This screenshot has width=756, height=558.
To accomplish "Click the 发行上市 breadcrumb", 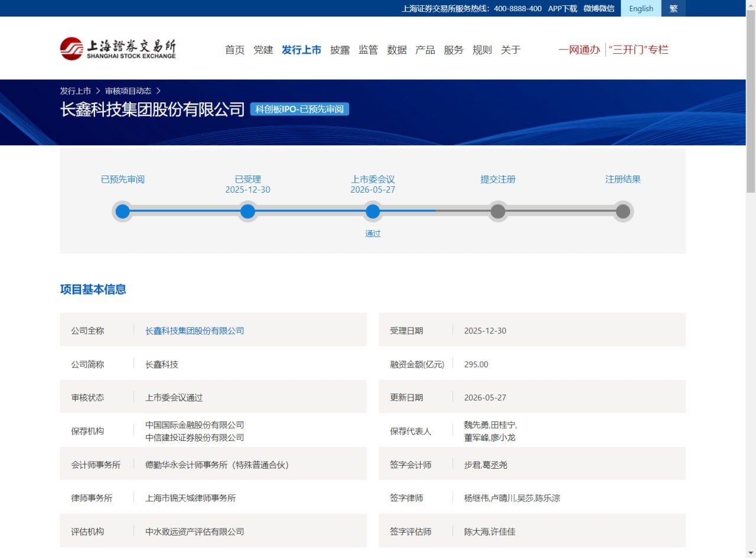I will pos(75,91).
